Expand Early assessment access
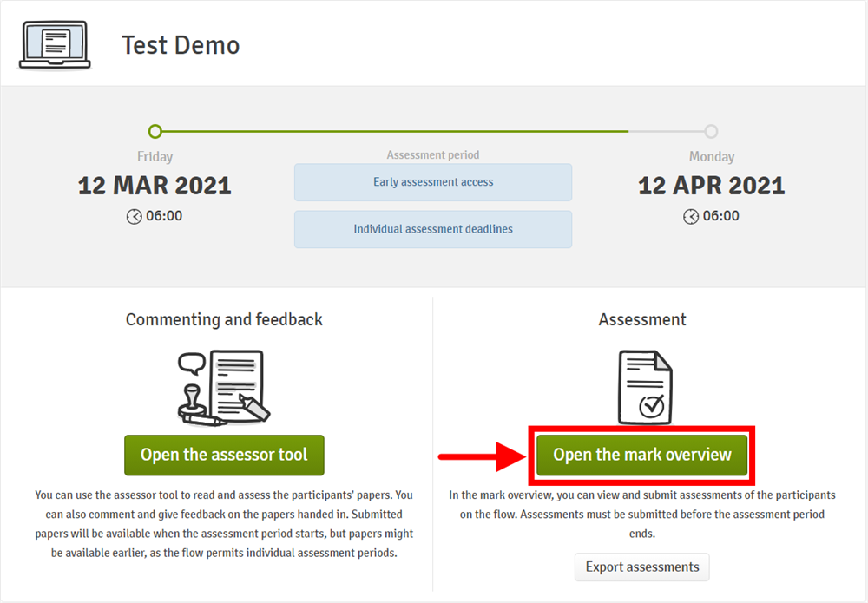 point(433,182)
